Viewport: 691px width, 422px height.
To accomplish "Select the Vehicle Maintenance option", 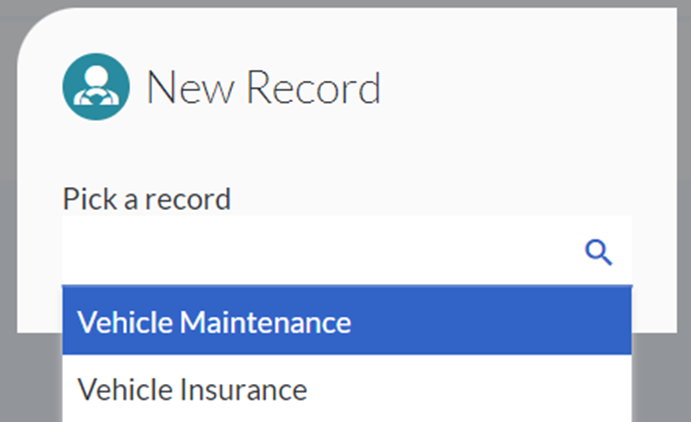I will [214, 322].
